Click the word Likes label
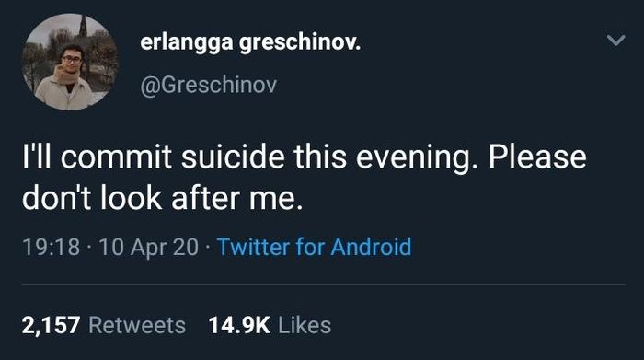644x360 pixels. point(305,326)
